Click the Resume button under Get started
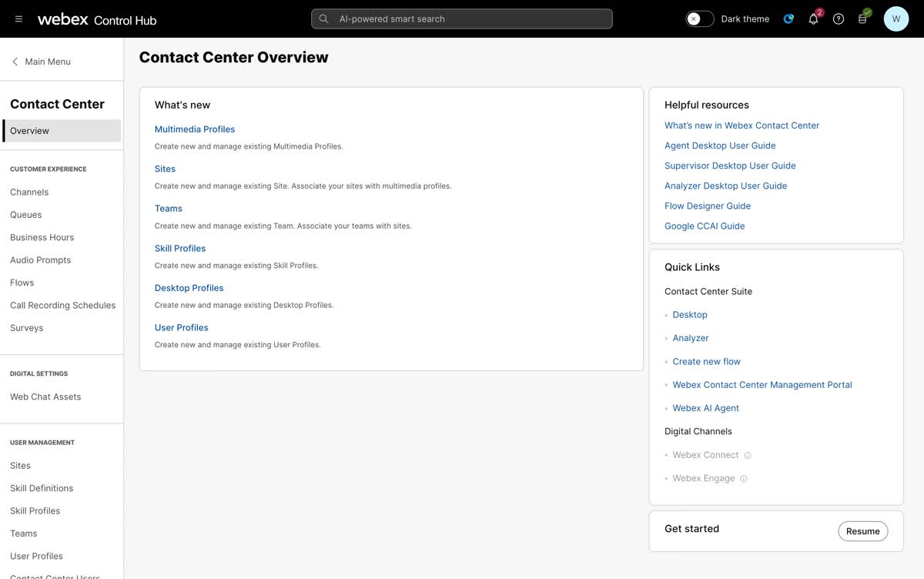924x579 pixels. click(x=862, y=530)
